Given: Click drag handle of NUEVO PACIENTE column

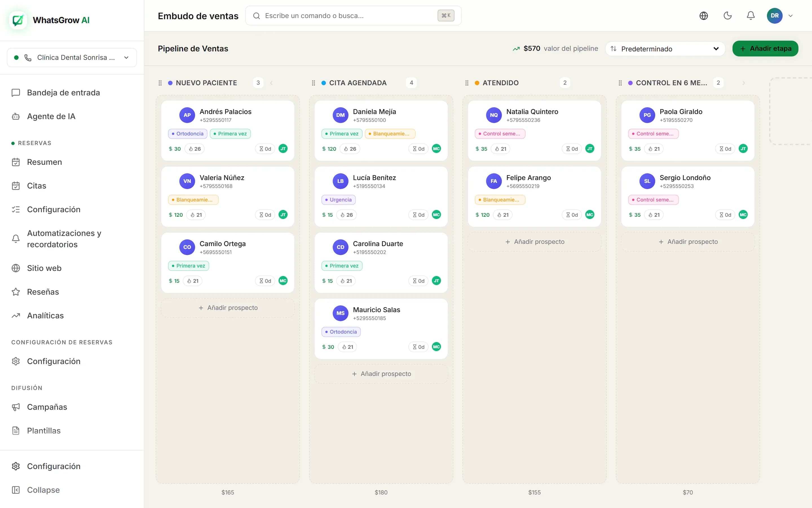Looking at the screenshot, I should pyautogui.click(x=160, y=83).
